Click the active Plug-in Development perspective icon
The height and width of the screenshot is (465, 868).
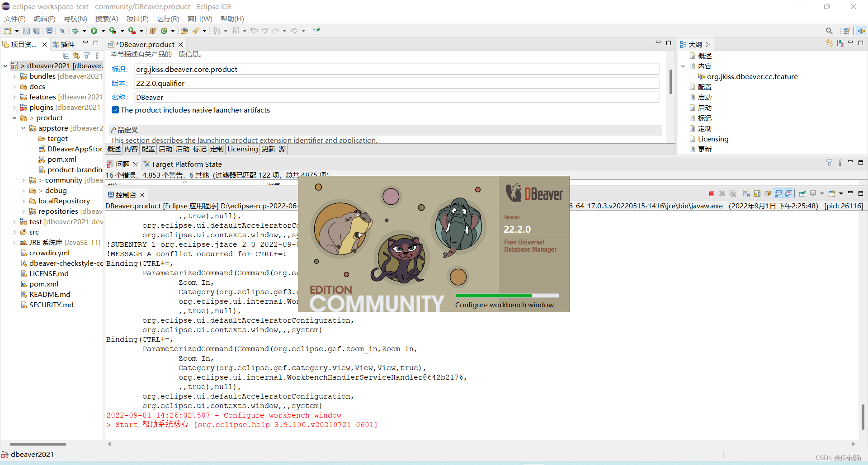[x=861, y=31]
